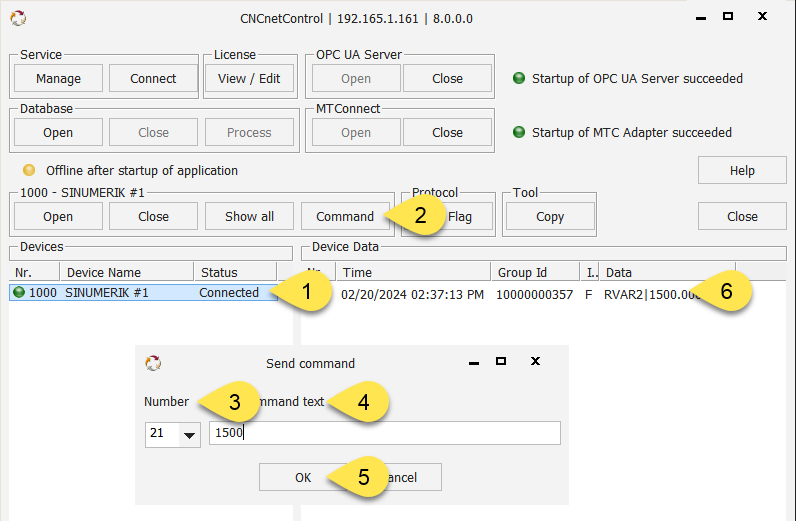Click the green connected icon for device 1000
The image size is (796, 521).
point(19,293)
